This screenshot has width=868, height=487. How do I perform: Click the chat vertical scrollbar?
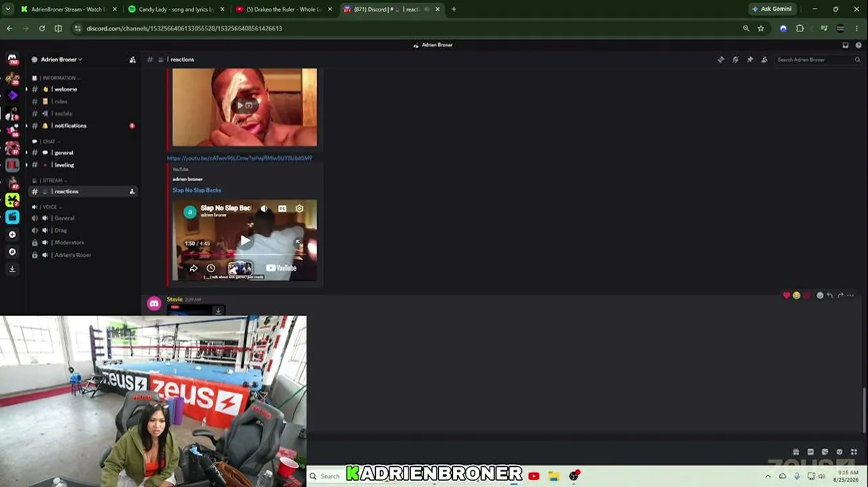(864, 409)
